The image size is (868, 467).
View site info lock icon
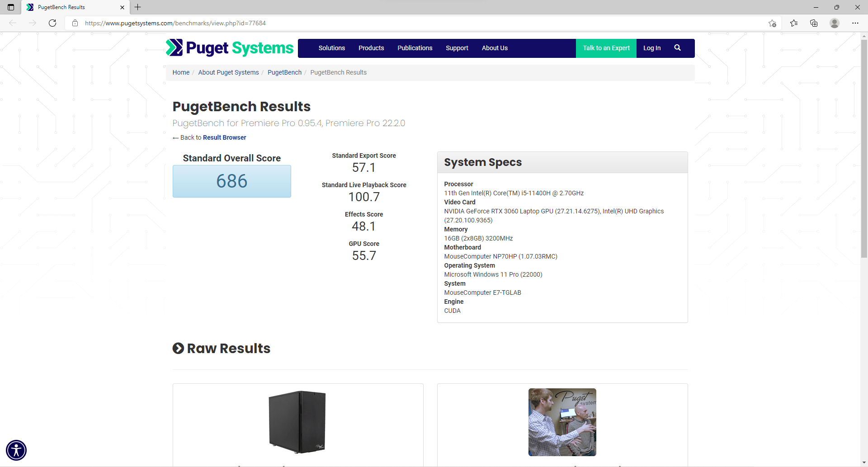(75, 23)
